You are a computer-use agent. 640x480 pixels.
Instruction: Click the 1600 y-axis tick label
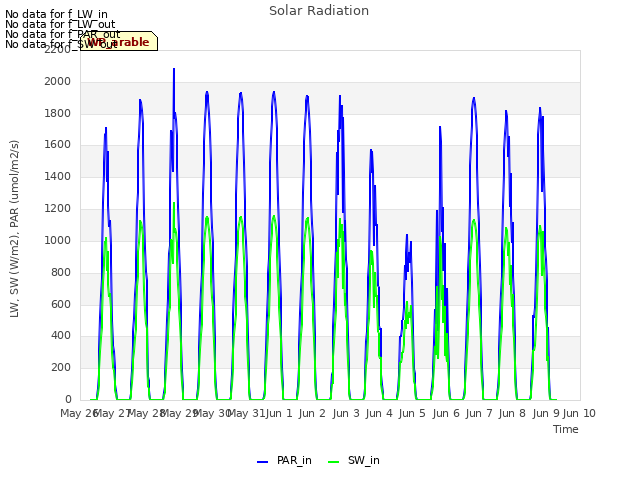(58, 145)
